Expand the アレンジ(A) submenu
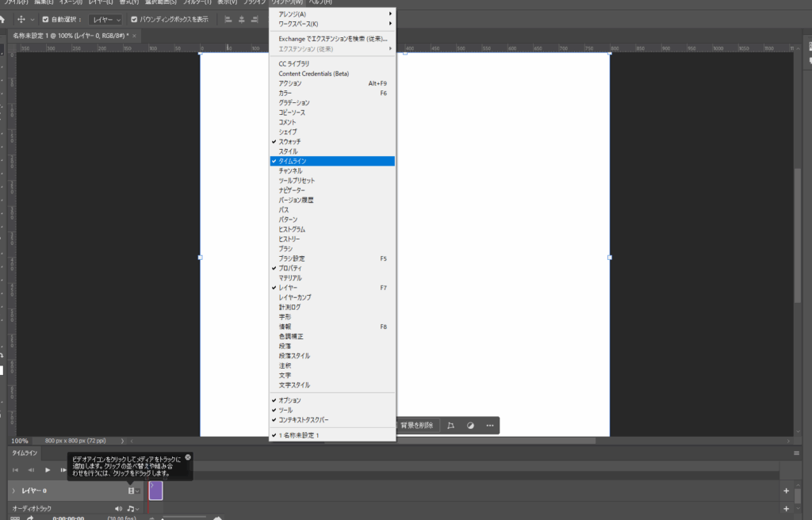This screenshot has width=812, height=520. (331, 14)
